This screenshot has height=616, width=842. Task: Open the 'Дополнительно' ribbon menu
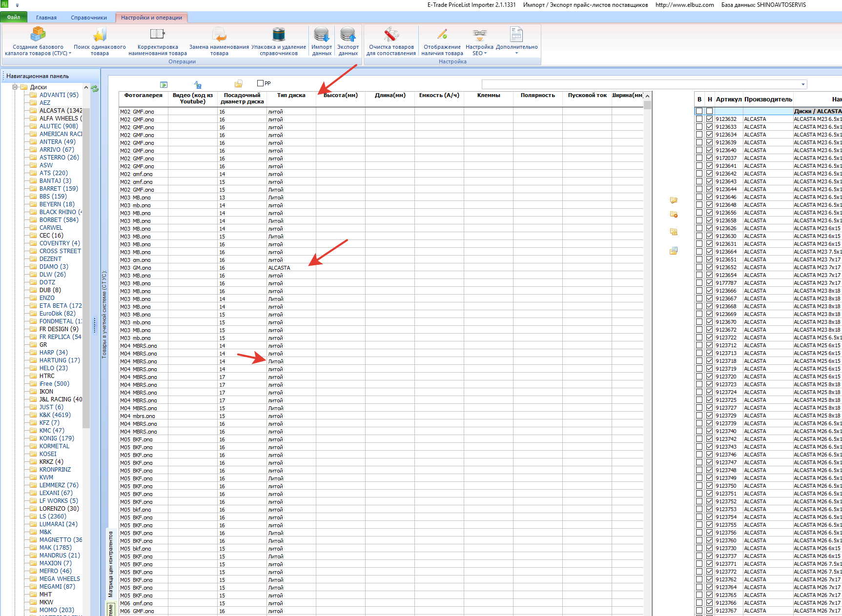pos(516,41)
